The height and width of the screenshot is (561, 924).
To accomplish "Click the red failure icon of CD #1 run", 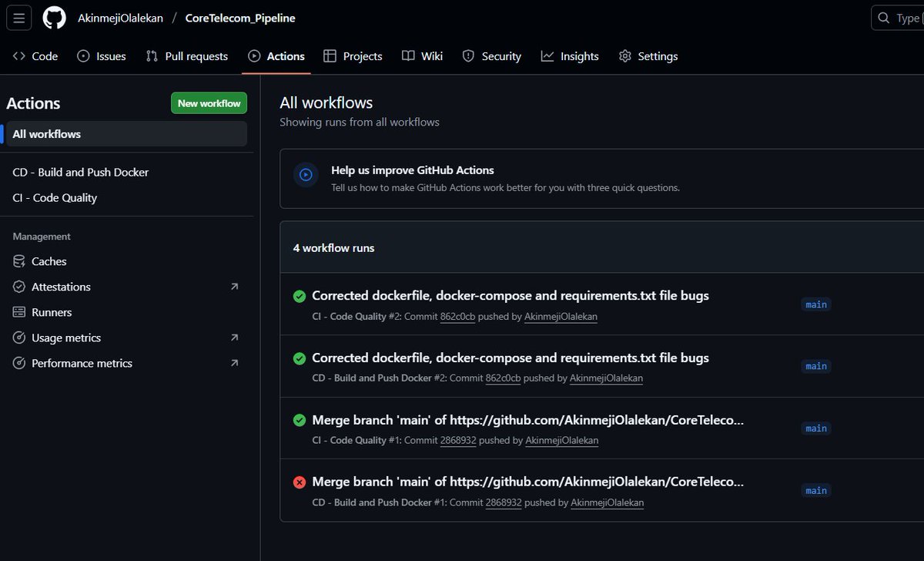I will (x=300, y=482).
